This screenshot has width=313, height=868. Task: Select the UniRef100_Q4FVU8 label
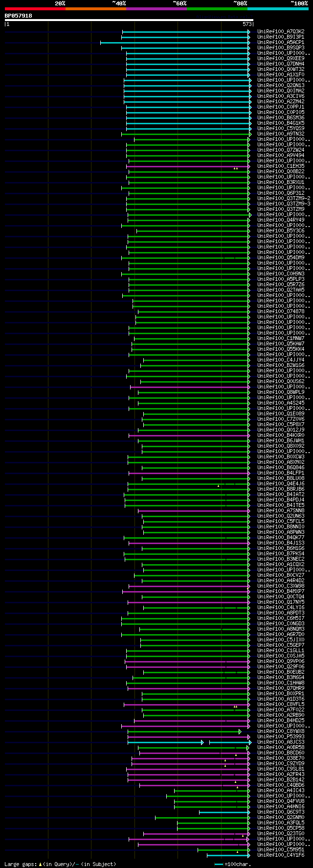click(281, 801)
